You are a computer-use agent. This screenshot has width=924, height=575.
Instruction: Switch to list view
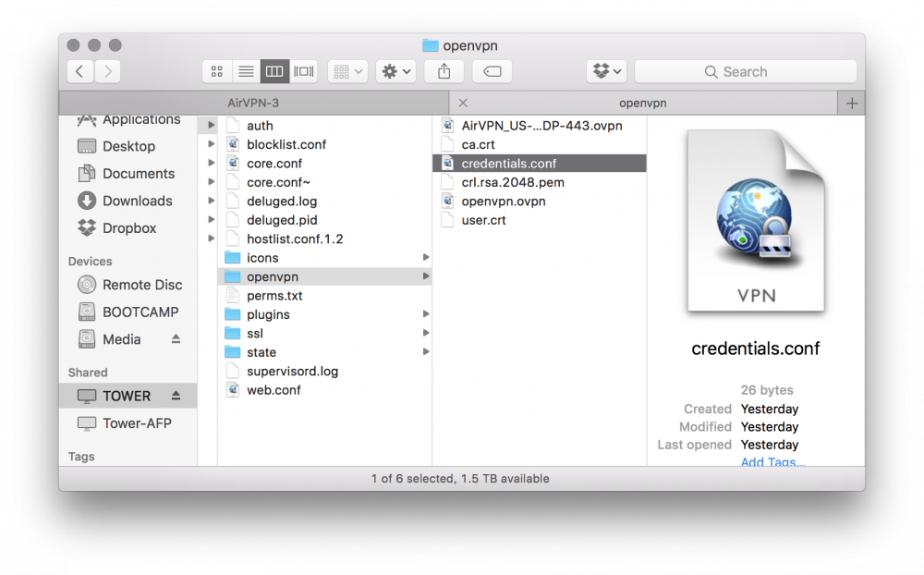(x=246, y=71)
